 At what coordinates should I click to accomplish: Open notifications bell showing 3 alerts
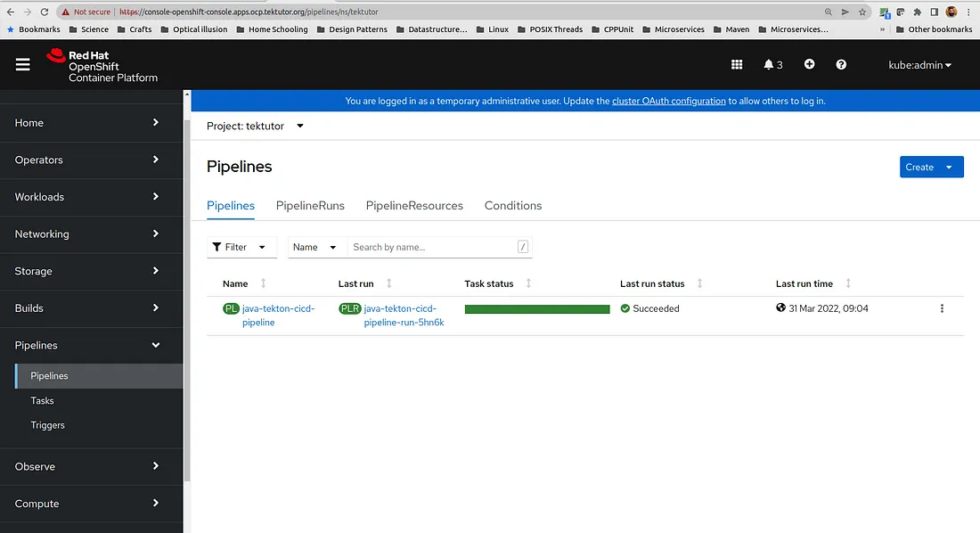[773, 64]
